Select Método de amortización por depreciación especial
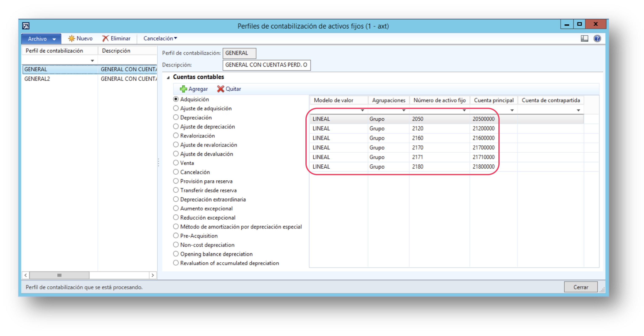644x336 pixels. click(176, 226)
